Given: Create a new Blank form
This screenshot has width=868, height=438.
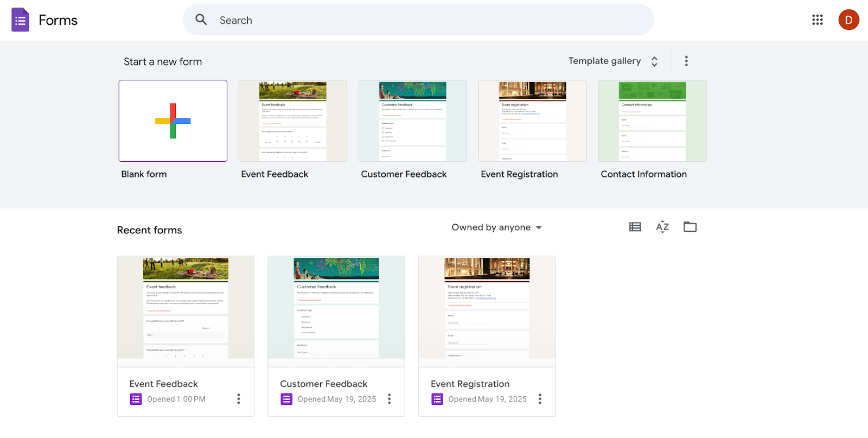Looking at the screenshot, I should (173, 121).
